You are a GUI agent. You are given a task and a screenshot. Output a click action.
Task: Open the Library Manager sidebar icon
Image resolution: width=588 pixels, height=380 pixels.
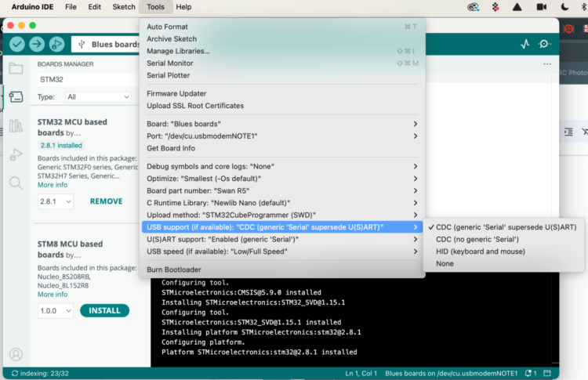[x=16, y=126]
